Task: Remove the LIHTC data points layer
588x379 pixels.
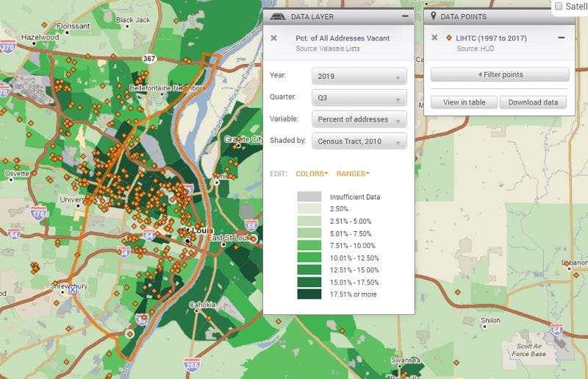Action: click(x=434, y=38)
